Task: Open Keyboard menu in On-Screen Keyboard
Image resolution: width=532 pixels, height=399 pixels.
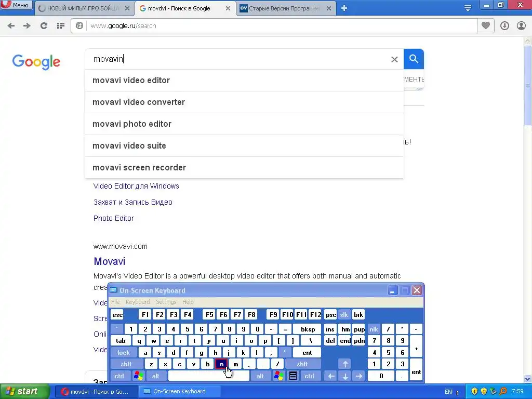Action: tap(138, 302)
